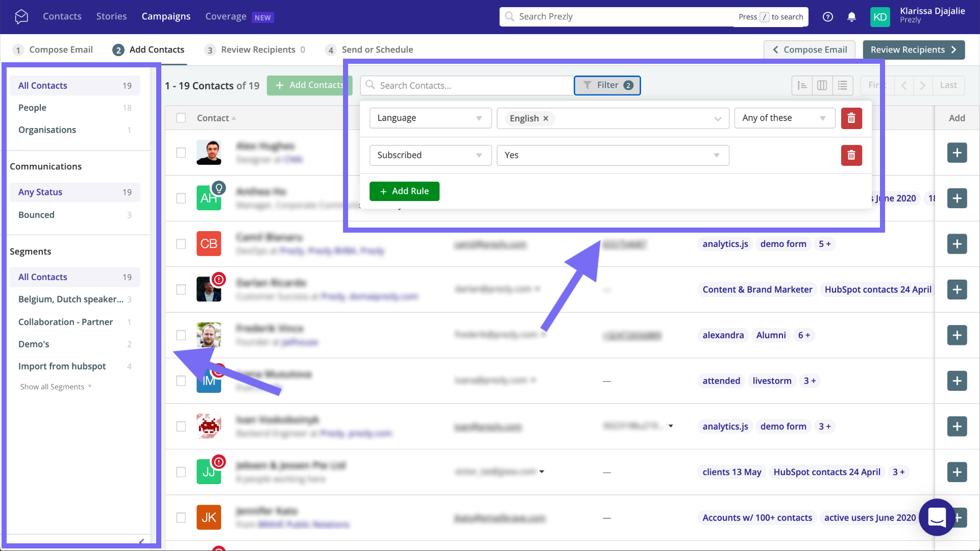Go to step 1 Compose Email
Viewport: 980px width, 551px height.
(53, 49)
